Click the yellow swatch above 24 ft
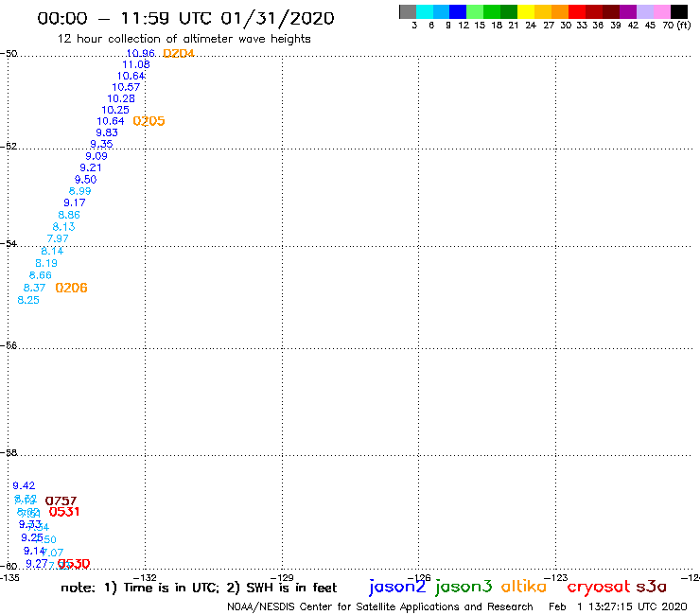 526,11
